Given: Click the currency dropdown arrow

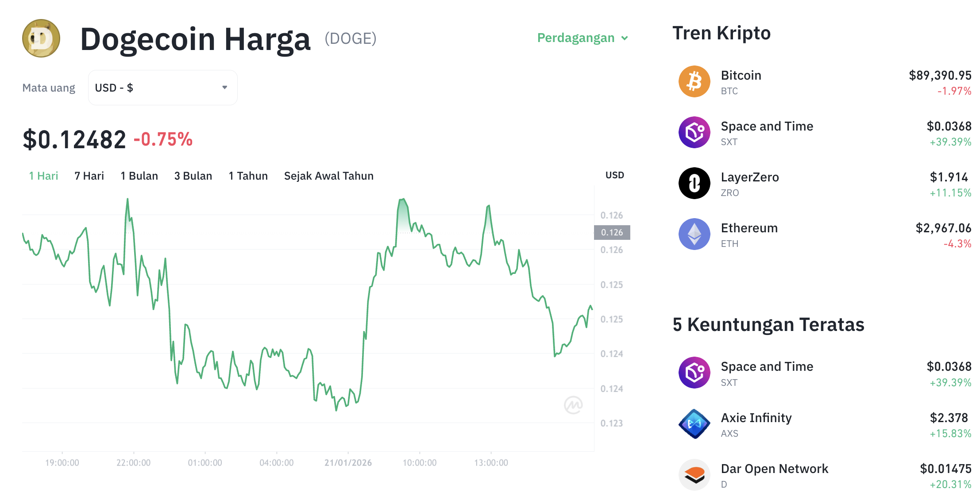Looking at the screenshot, I should pyautogui.click(x=225, y=87).
